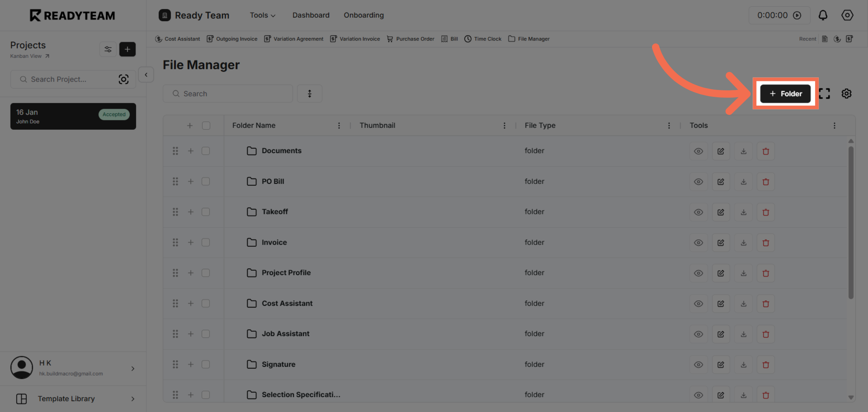868x412 pixels.
Task: Click the + Folder button
Action: 785,93
